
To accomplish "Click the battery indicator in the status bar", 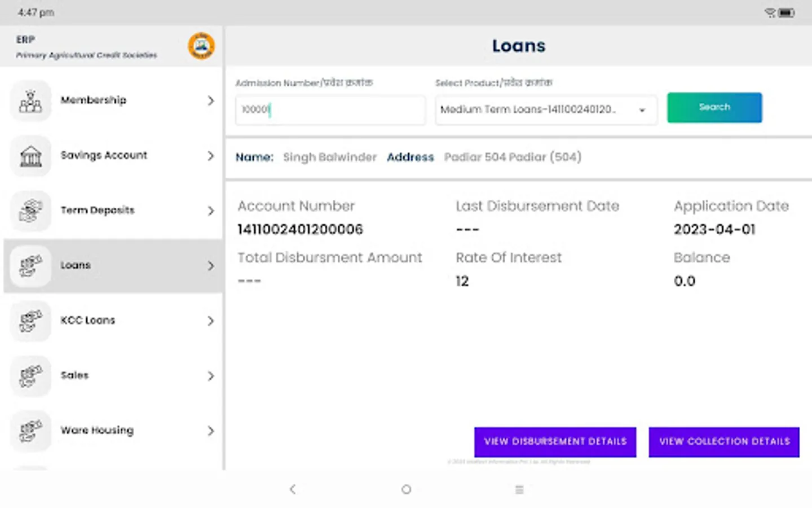I will coord(787,12).
